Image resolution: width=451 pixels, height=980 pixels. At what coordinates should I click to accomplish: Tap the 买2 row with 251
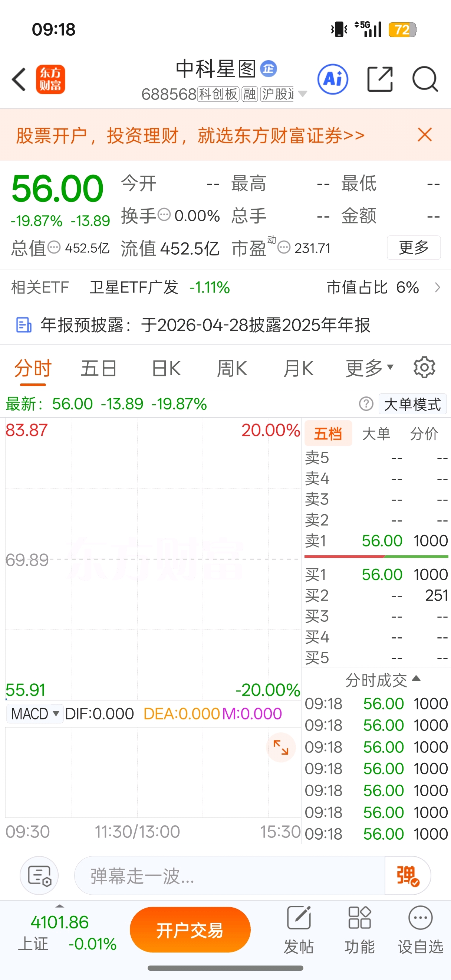coord(376,595)
